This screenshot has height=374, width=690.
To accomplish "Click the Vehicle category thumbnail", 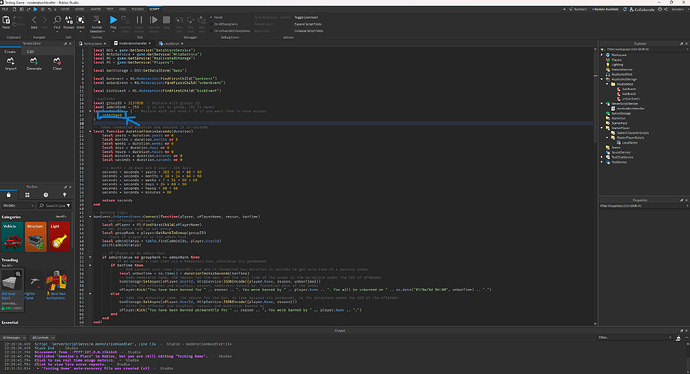I will click(x=12, y=237).
